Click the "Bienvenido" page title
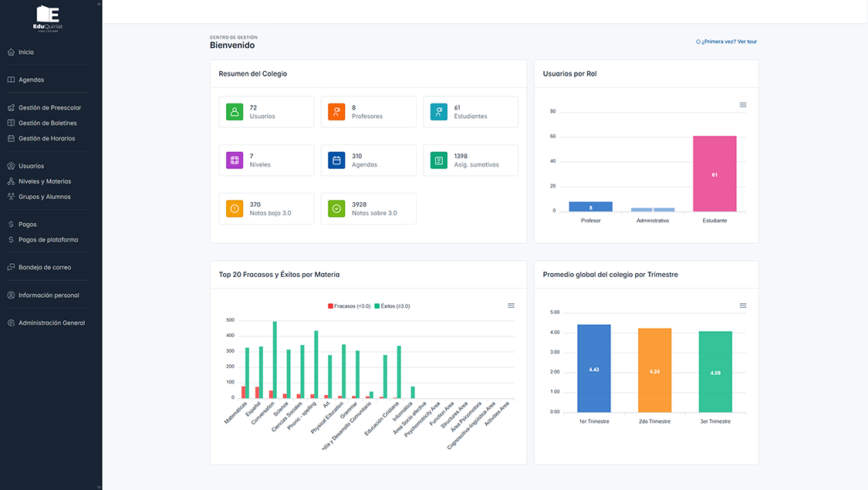The image size is (868, 490). point(232,46)
